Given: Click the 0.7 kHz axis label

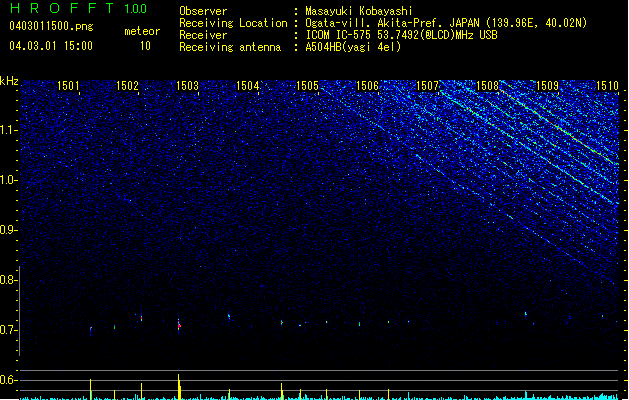Looking at the screenshot, I should [8, 330].
